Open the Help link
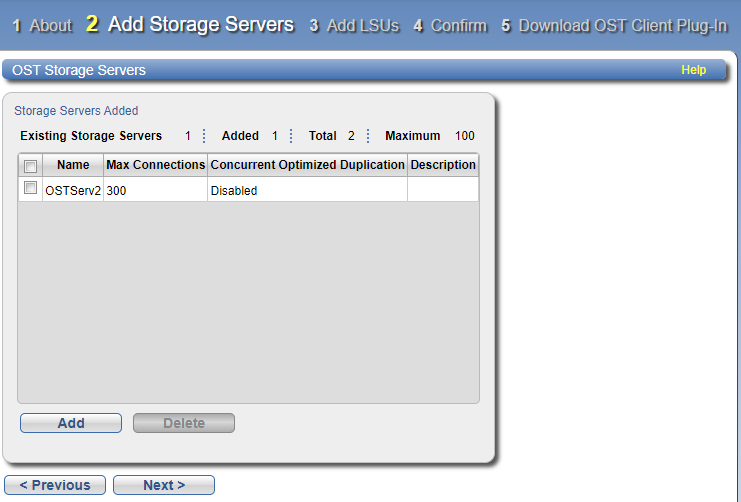Image resolution: width=741 pixels, height=502 pixels. (693, 70)
